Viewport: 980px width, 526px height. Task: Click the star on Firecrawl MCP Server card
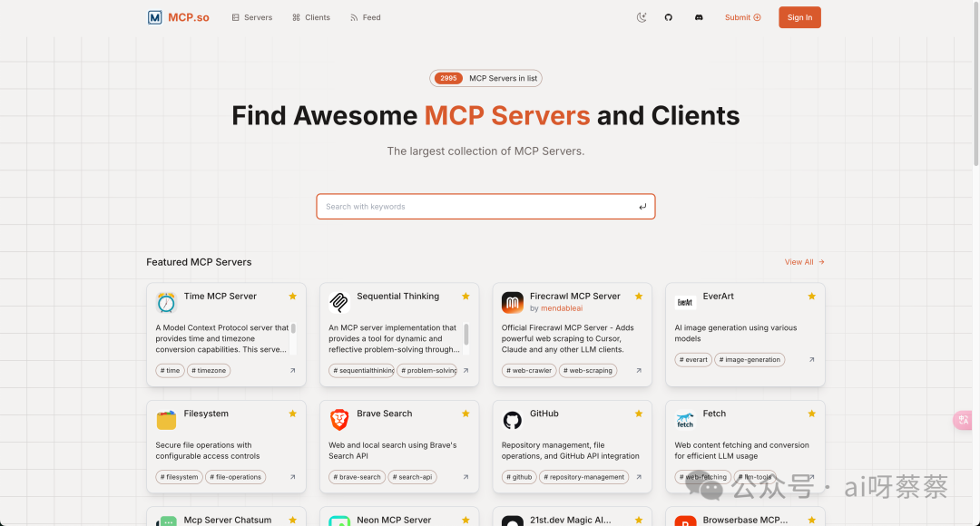click(x=639, y=297)
